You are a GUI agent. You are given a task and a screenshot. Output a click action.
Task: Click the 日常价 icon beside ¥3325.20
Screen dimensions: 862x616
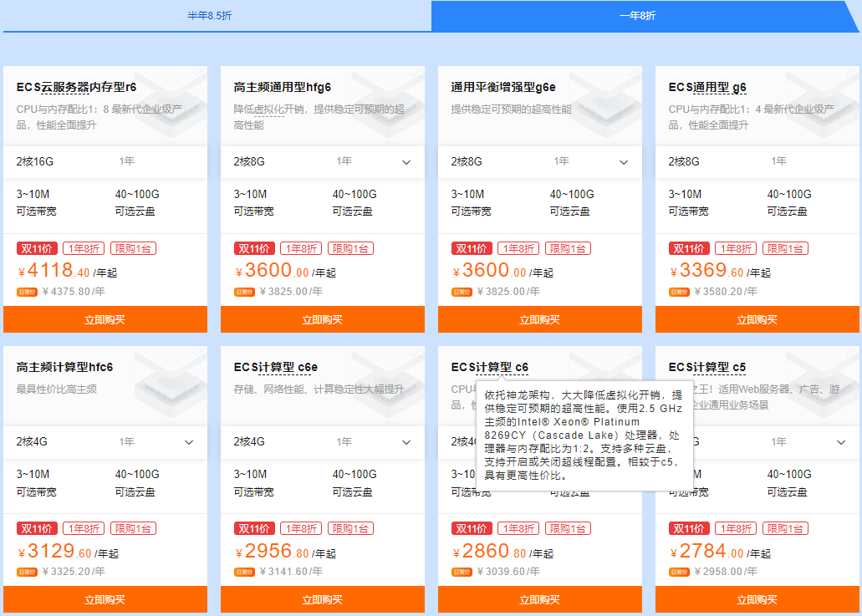click(27, 572)
